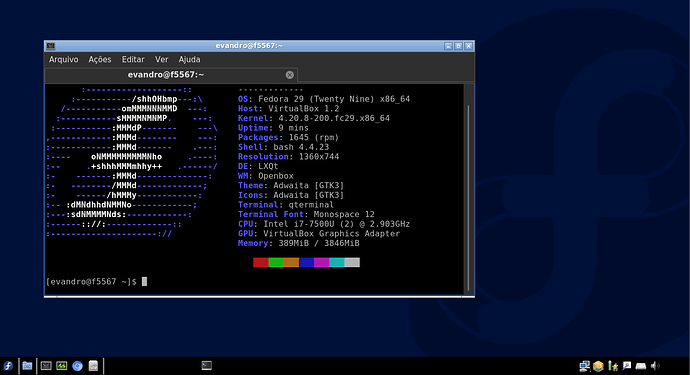Click the blue color block in neofetch output
Viewport: 690px width, 375px height.
306,262
